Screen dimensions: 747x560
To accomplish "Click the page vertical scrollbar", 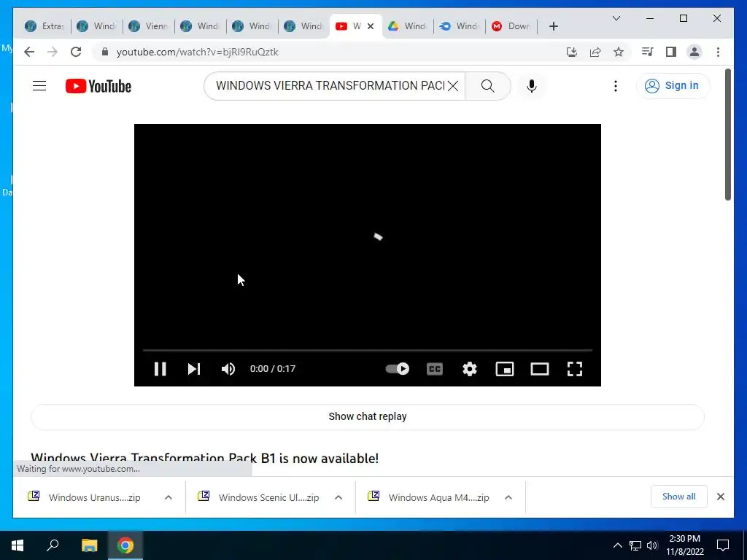I will (x=728, y=135).
